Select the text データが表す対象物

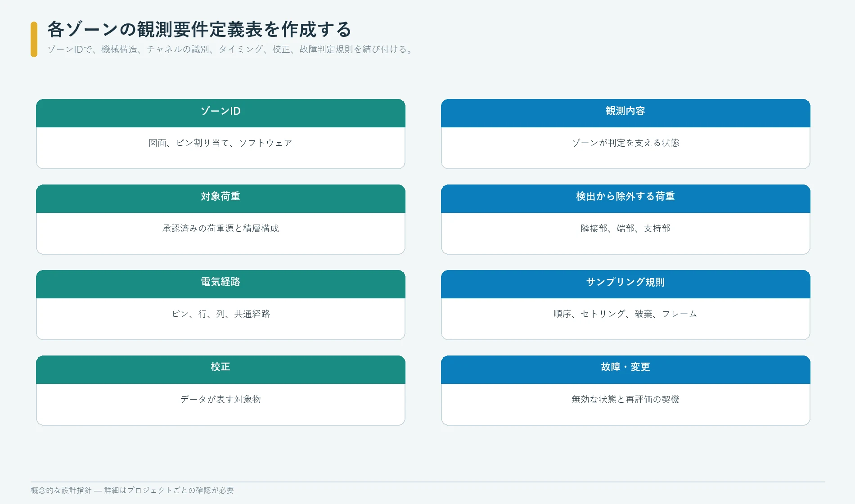220,400
